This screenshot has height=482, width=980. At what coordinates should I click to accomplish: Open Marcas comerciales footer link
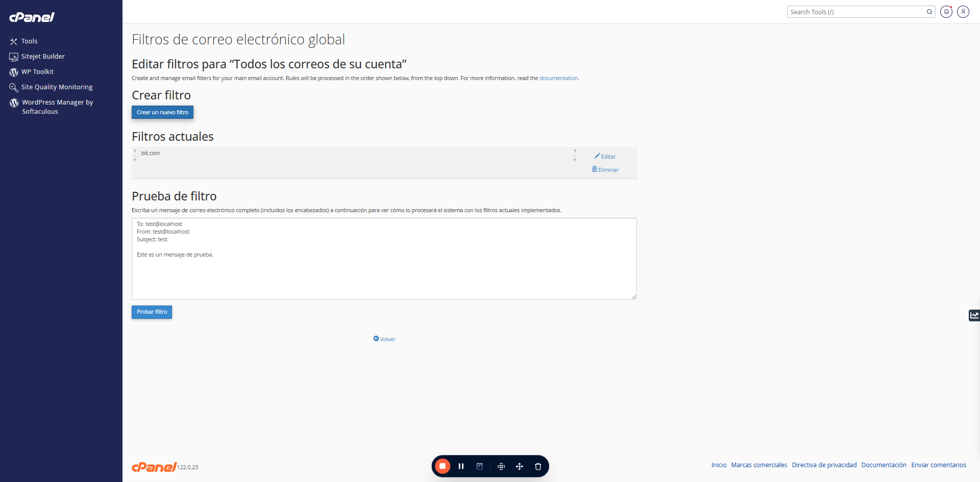759,465
